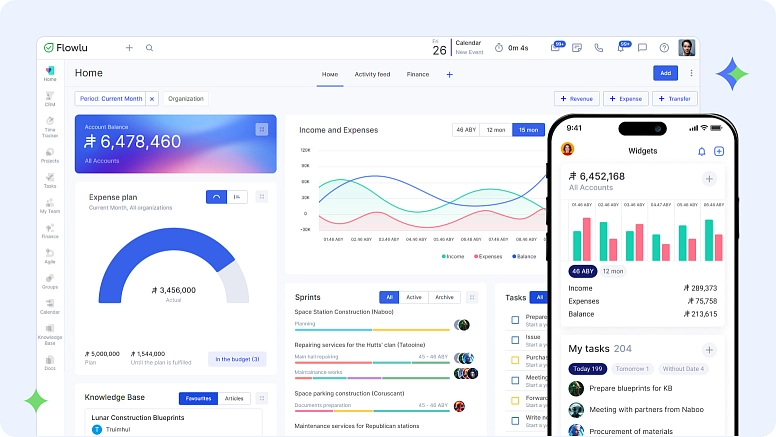Open Account Balance widget options icon
The image size is (776, 437).
pyautogui.click(x=262, y=129)
